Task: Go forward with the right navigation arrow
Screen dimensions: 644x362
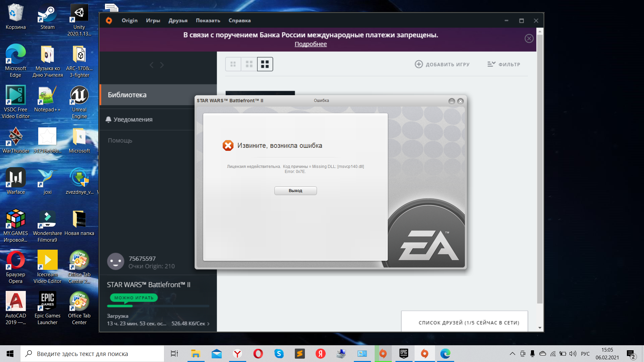Action: tap(162, 65)
